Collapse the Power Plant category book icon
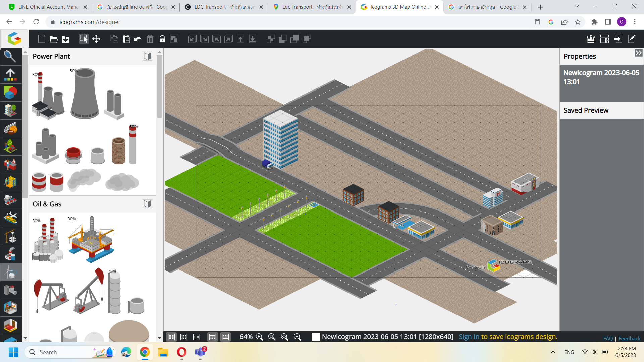 pyautogui.click(x=148, y=56)
